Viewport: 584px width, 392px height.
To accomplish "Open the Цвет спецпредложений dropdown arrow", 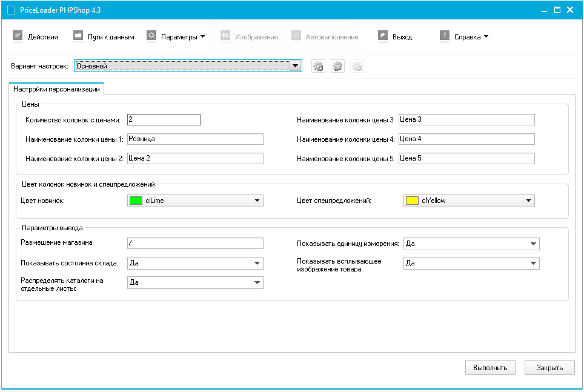I will pyautogui.click(x=528, y=201).
